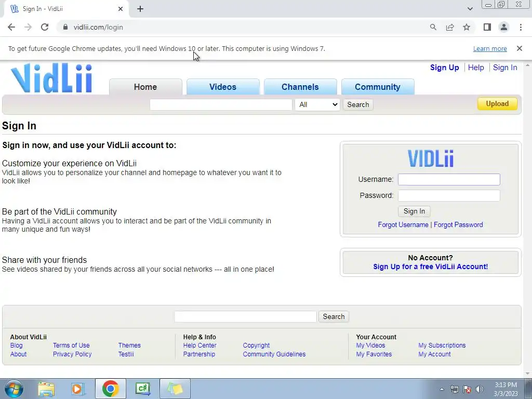Viewport: 532px width, 399px height.
Task: Click Sign Up for a free VidLii Account
Action: coord(430,267)
